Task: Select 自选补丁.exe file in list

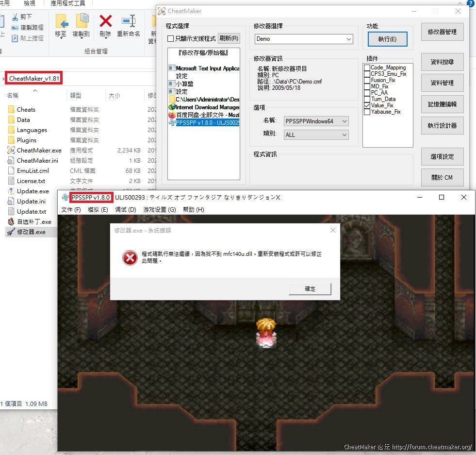Action: click(x=33, y=222)
